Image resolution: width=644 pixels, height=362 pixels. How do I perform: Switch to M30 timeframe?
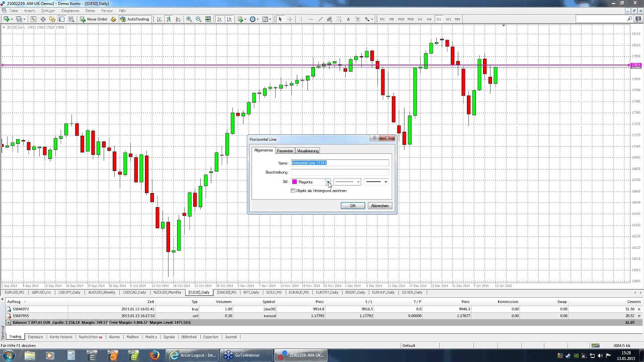click(411, 19)
